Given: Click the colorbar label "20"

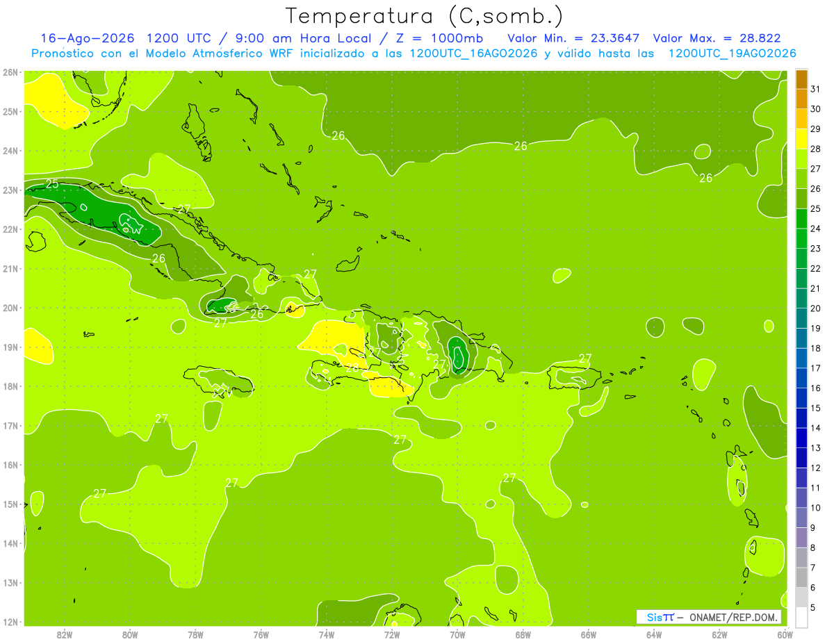Looking at the screenshot, I should pyautogui.click(x=815, y=308).
